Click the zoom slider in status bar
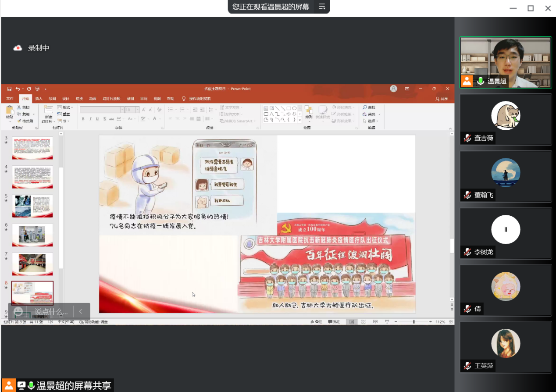The height and width of the screenshot is (392, 556). (x=413, y=322)
